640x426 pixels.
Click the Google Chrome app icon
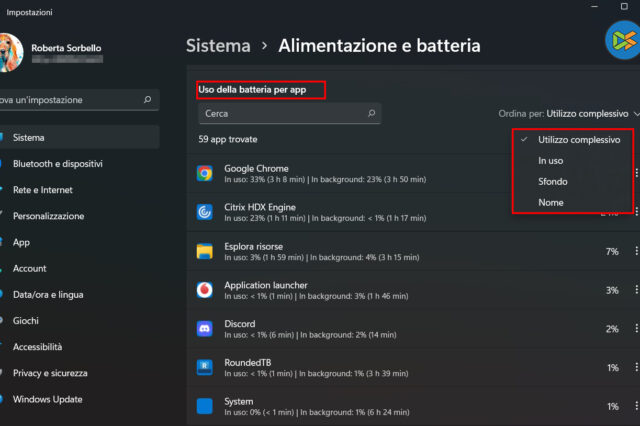click(205, 173)
